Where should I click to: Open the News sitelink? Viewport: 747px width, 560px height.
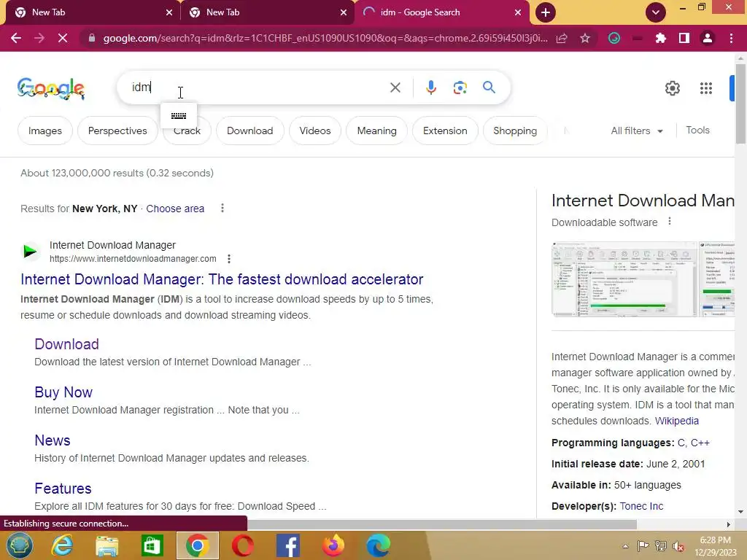click(53, 440)
